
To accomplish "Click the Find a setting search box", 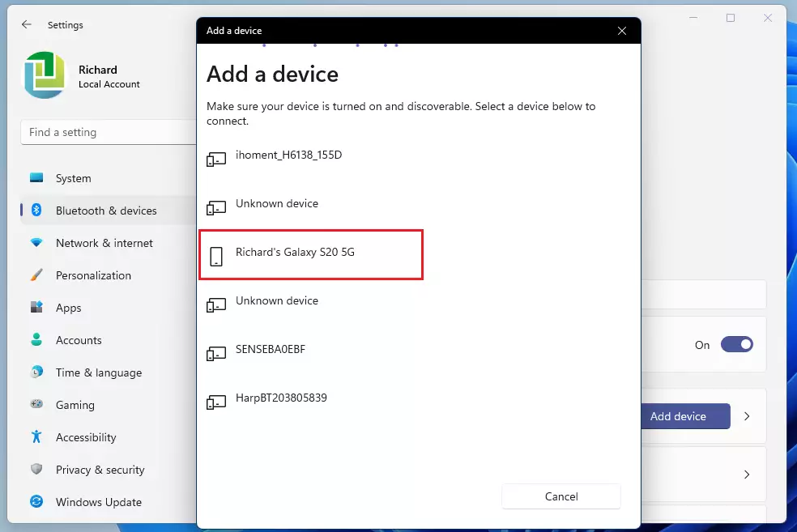I will point(109,132).
